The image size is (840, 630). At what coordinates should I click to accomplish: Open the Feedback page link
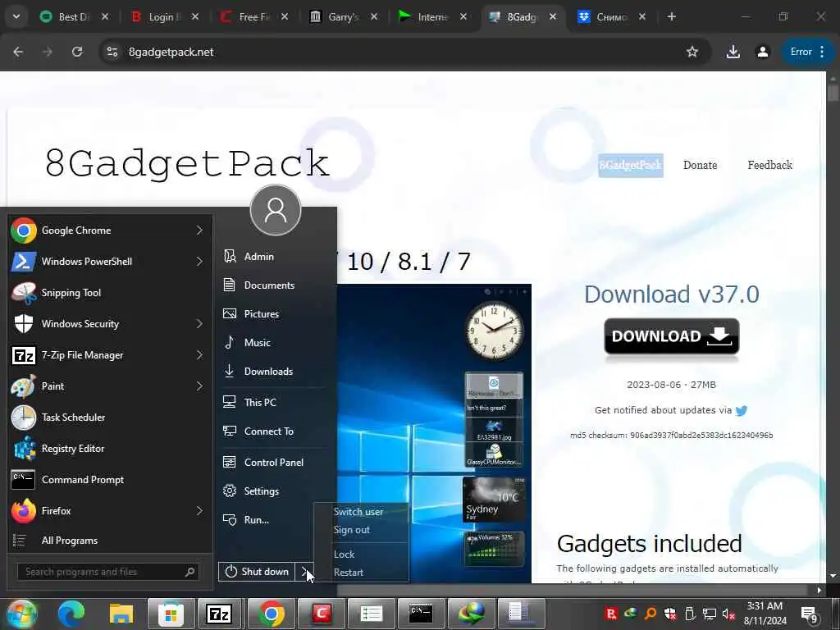[x=769, y=165]
